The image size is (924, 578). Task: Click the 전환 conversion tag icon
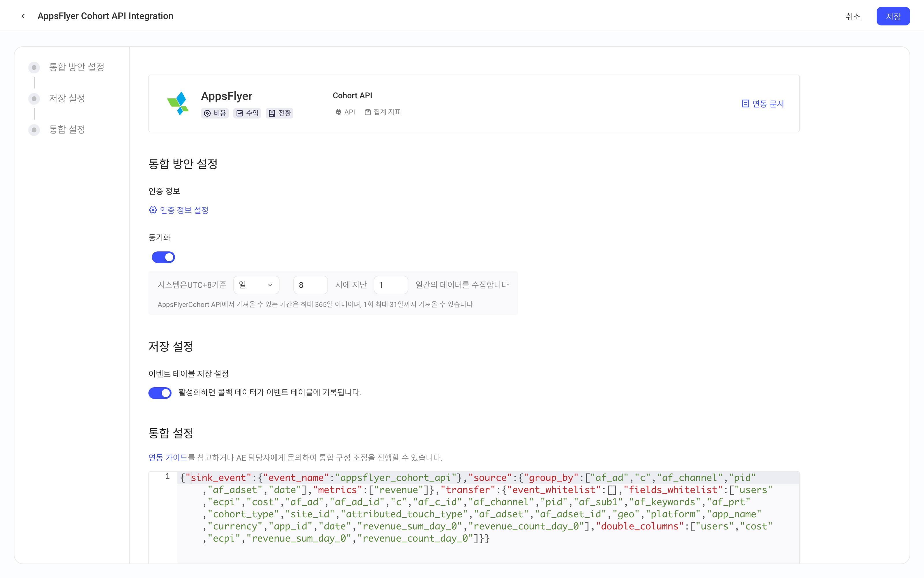272,113
